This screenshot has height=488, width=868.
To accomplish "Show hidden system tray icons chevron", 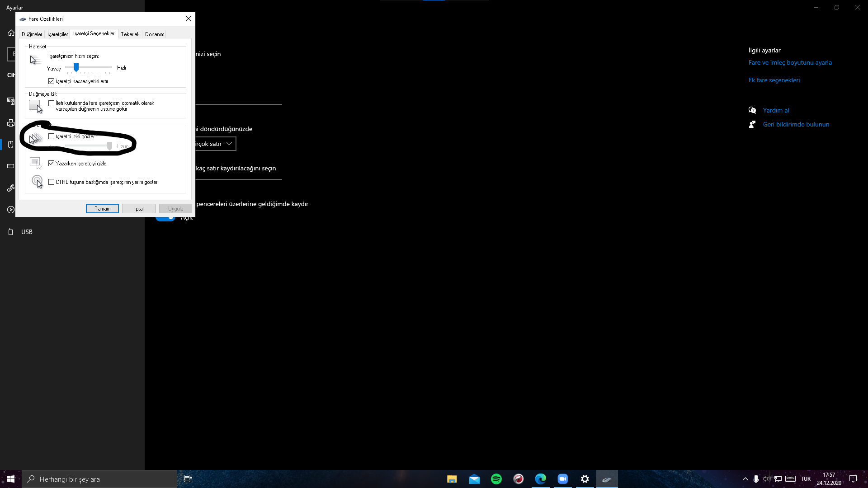I will point(745,479).
